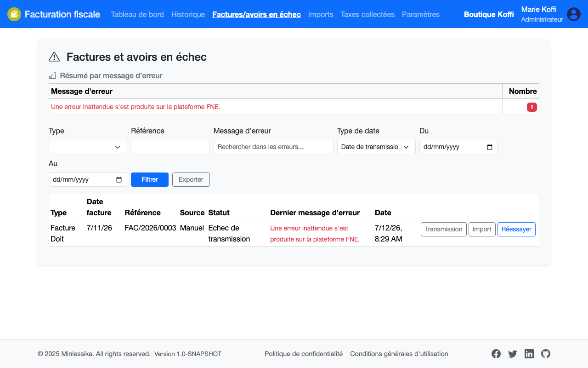
Task: Go to Tableau de bord
Action: pos(137,14)
